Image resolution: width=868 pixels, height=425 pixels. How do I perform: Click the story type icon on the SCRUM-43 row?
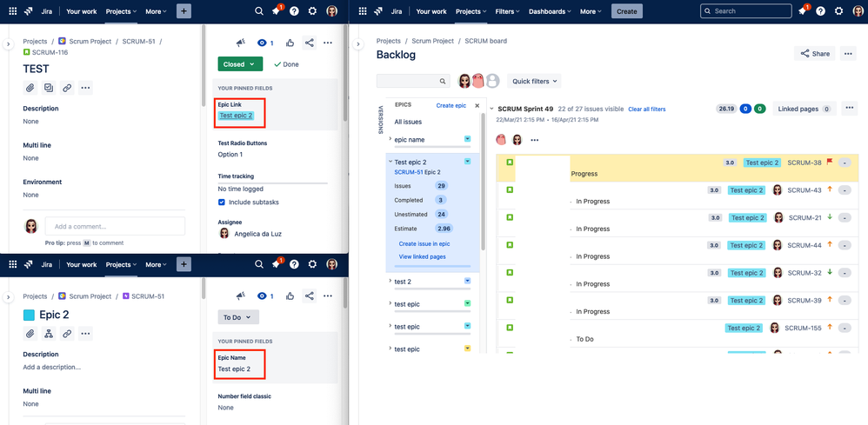[x=510, y=190]
